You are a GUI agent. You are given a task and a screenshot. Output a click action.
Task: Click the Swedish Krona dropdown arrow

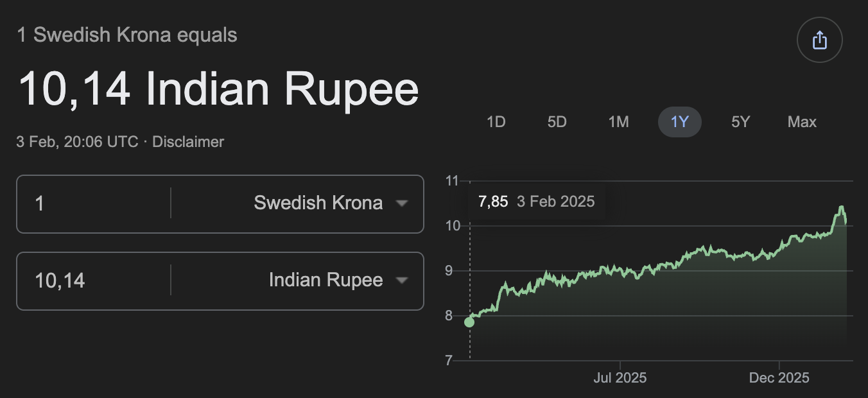tap(402, 203)
